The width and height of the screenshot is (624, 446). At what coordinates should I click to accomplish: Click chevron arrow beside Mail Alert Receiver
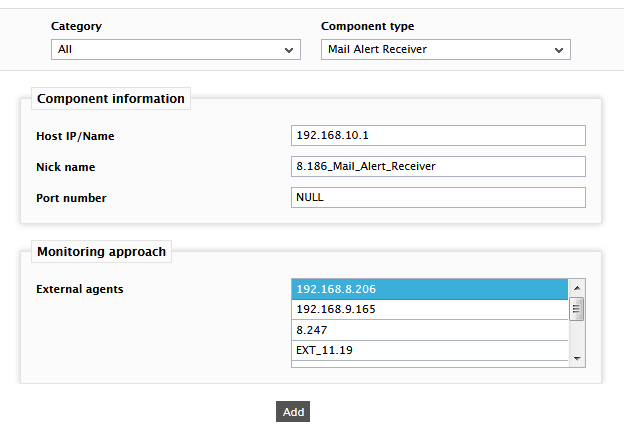[559, 50]
